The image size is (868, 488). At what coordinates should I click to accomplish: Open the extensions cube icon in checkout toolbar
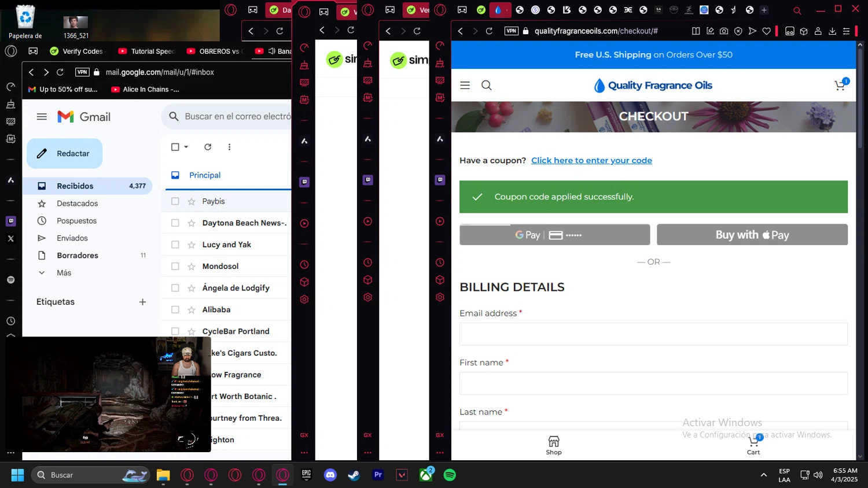(x=804, y=31)
